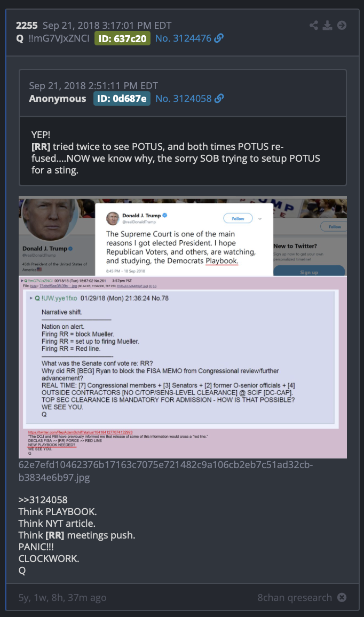The height and width of the screenshot is (617, 364).
Task: Click the Q tripcode !!mG7VJxZNCI
Action: pos(59,38)
